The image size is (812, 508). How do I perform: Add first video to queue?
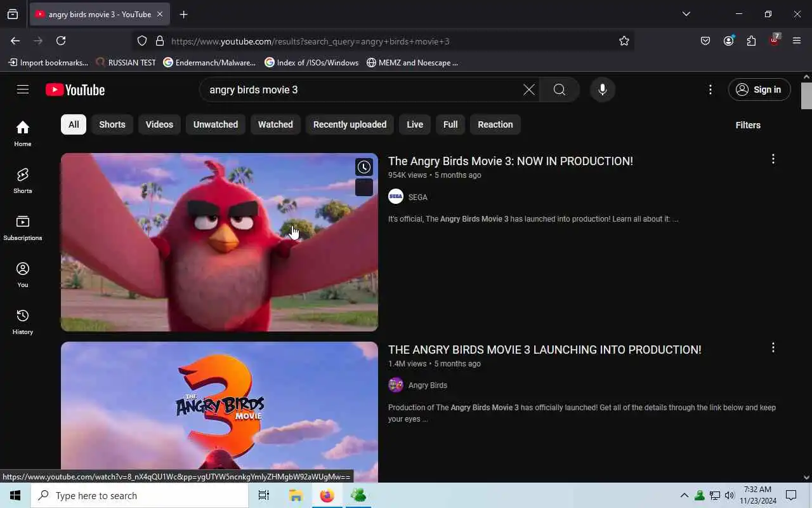pyautogui.click(x=364, y=187)
